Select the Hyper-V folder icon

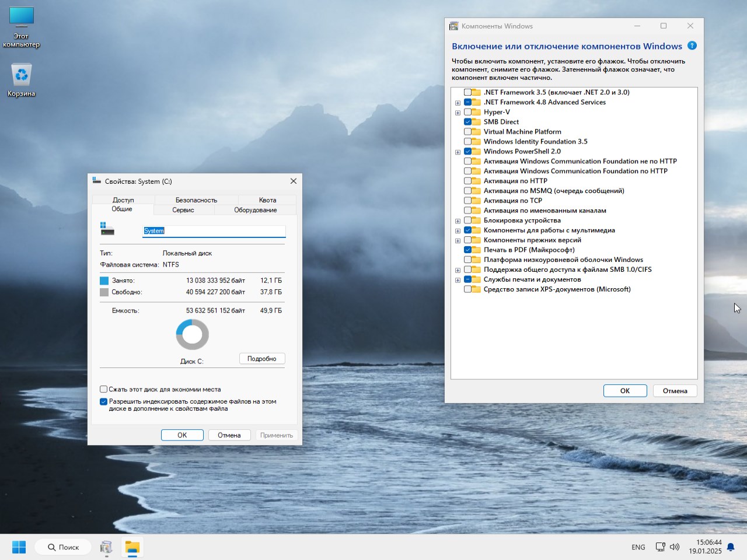pos(477,112)
